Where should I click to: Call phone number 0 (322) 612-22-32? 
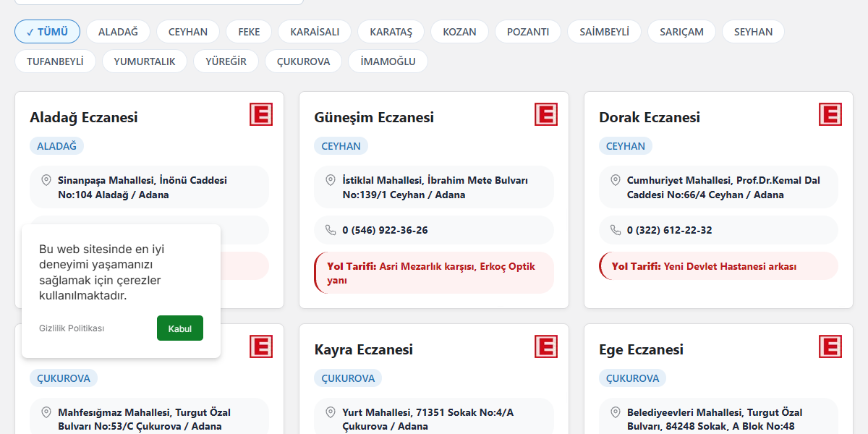tap(670, 230)
